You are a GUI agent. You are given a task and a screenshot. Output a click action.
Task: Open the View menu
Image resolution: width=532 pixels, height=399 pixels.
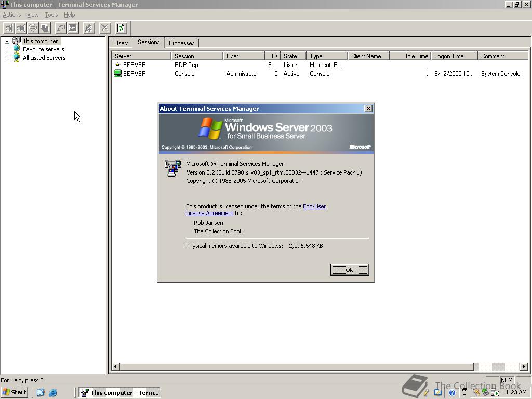(x=33, y=15)
